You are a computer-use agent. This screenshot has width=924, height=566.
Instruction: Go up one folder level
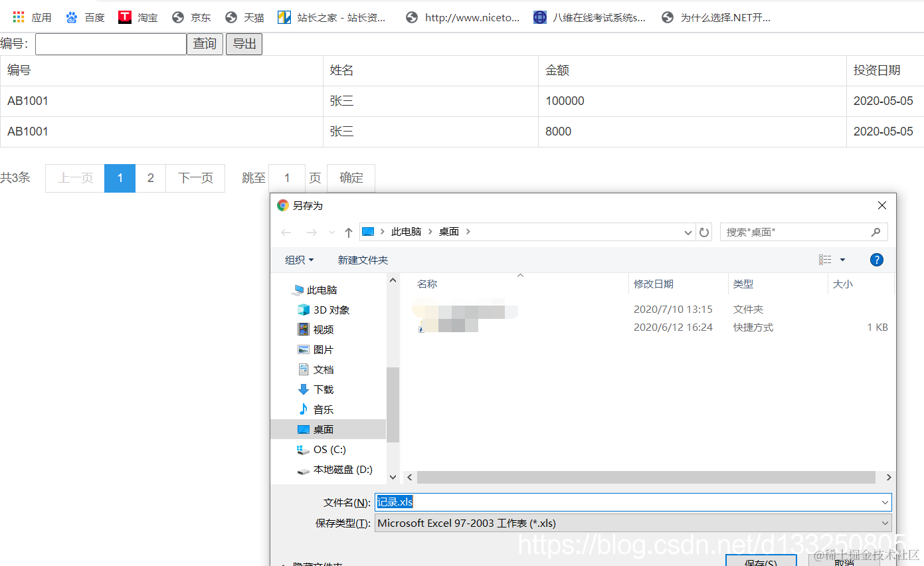349,233
